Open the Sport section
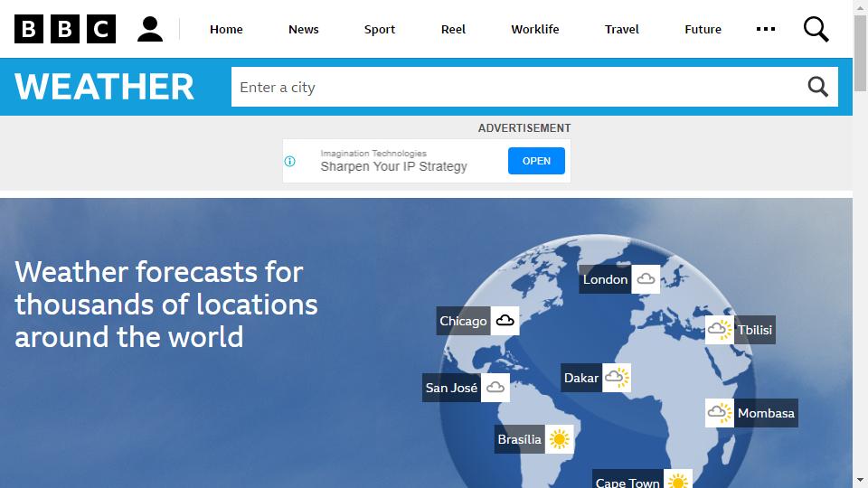 (380, 29)
